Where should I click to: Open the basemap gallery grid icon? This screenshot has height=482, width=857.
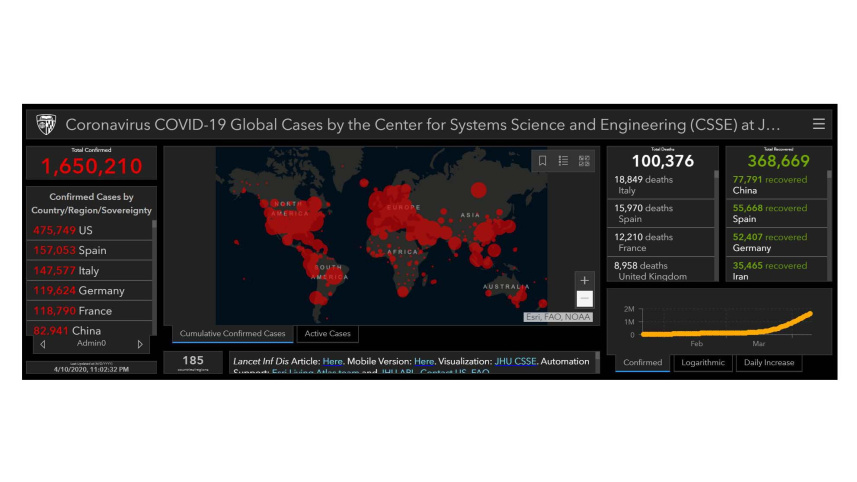click(584, 160)
